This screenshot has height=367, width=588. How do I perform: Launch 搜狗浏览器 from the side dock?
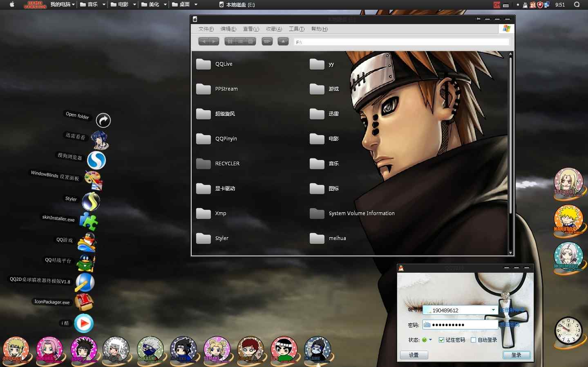pyautogui.click(x=96, y=160)
